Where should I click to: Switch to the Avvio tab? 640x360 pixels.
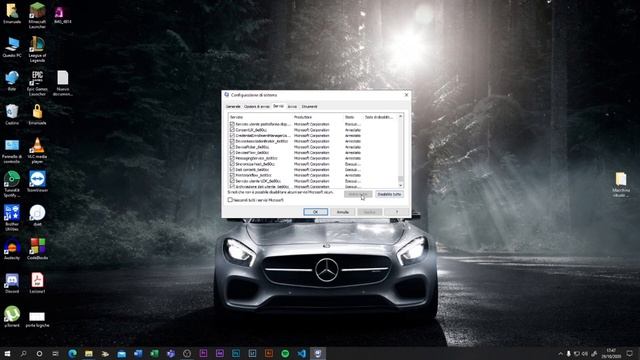click(292, 107)
